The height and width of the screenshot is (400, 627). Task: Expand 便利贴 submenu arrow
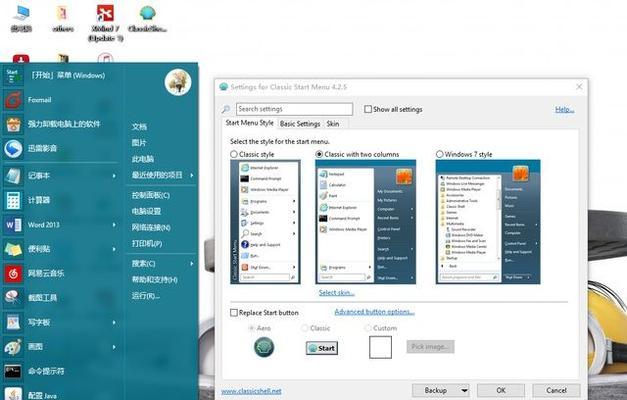point(114,249)
